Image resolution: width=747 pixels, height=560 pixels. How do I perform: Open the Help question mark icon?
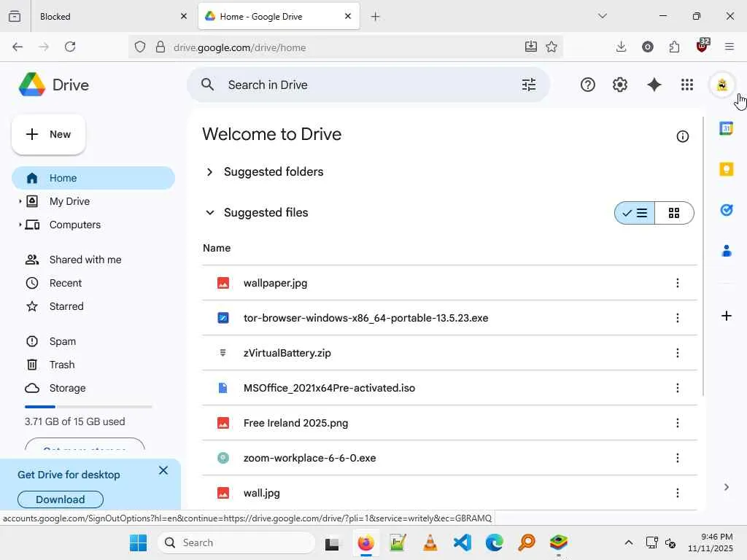click(x=587, y=85)
